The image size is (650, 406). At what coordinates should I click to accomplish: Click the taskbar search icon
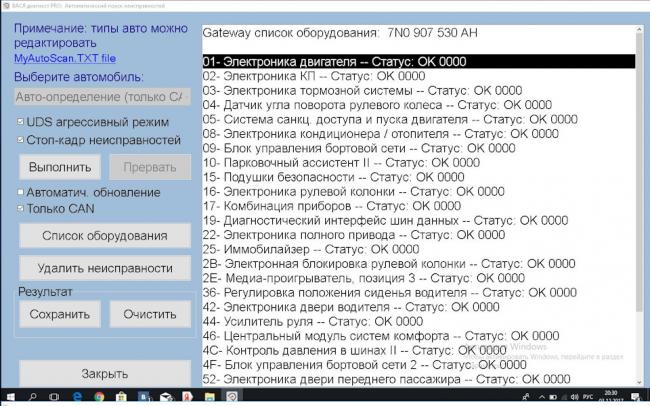click(34, 397)
